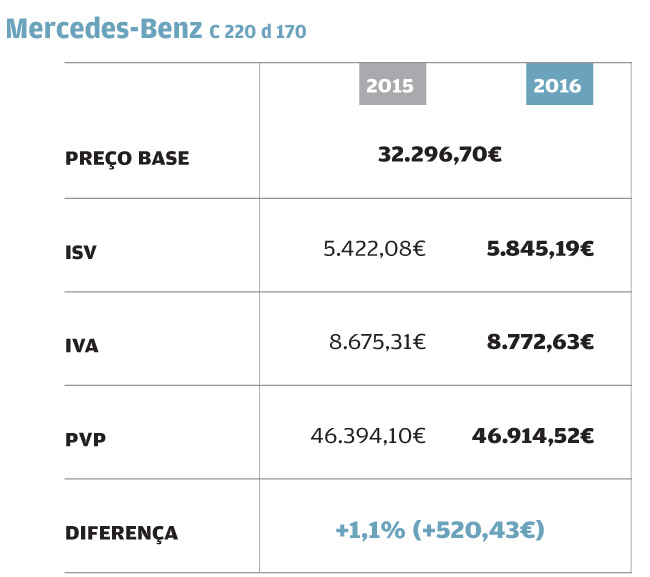Image resolution: width=650 pixels, height=577 pixels.
Task: Click the IVA row label
Action: pyautogui.click(x=82, y=346)
